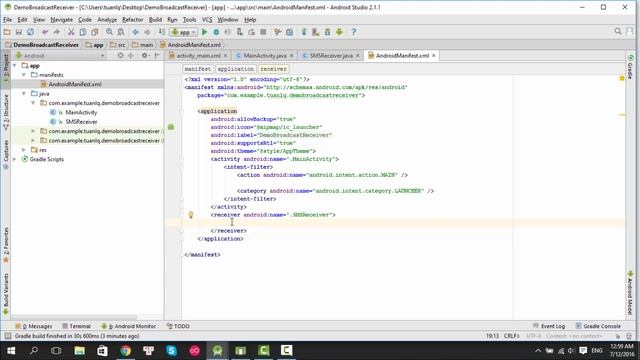Image resolution: width=640 pixels, height=360 pixels.
Task: Click the receiver breadcrumb button
Action: (273, 69)
